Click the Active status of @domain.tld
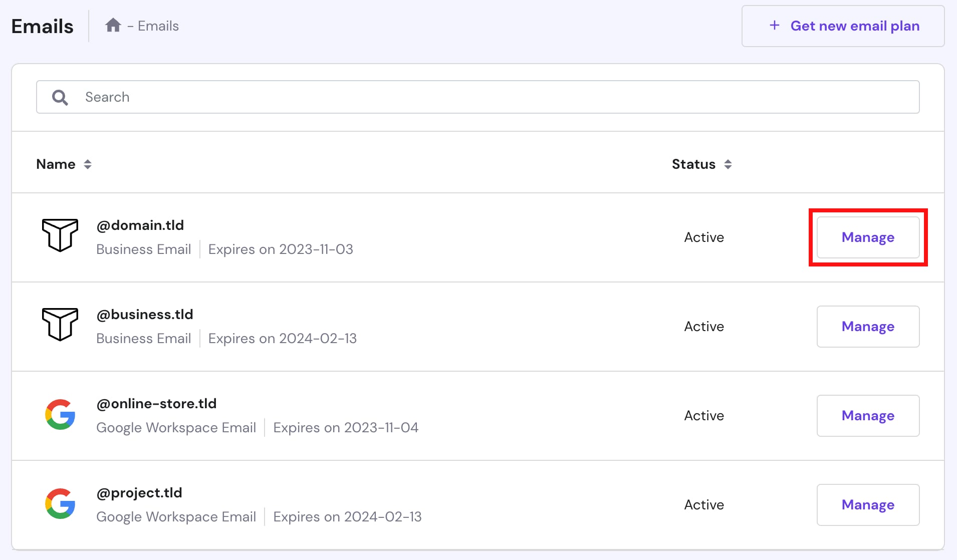Image resolution: width=957 pixels, height=560 pixels. (703, 237)
